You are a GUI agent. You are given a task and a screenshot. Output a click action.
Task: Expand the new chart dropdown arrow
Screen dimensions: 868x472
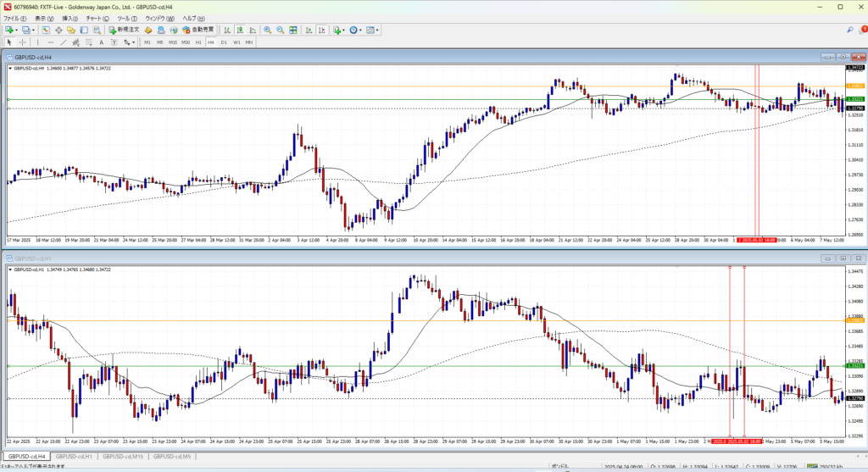tap(17, 30)
